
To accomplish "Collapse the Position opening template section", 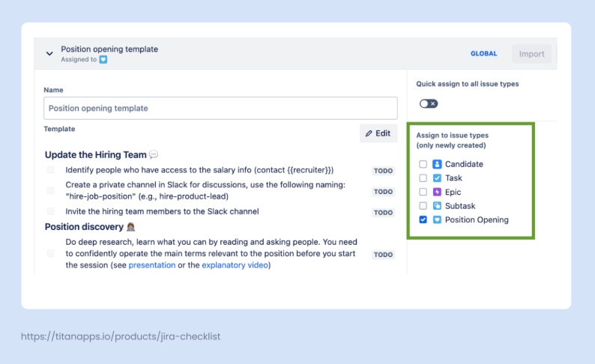I will coord(49,54).
